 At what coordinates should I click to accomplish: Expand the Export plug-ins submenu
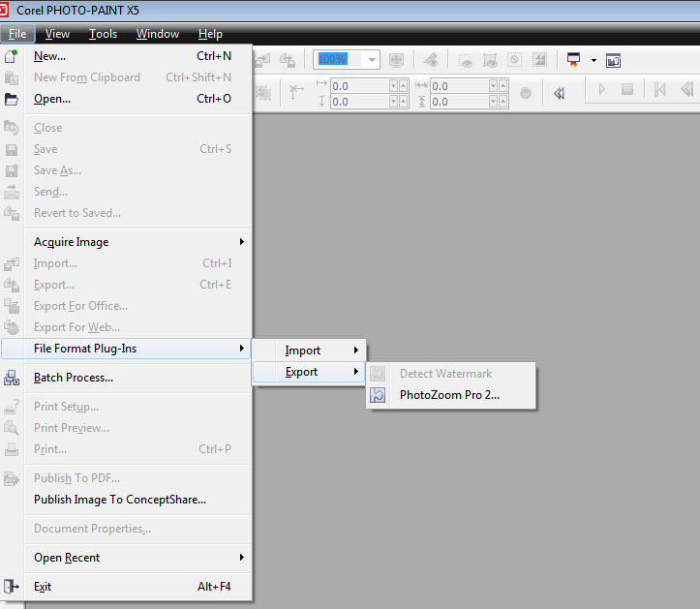(355, 372)
